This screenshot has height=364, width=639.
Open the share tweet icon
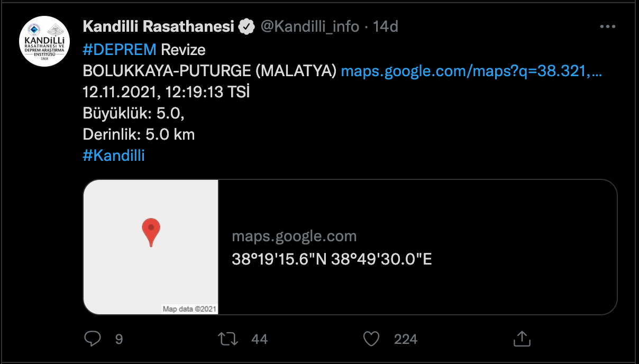tap(522, 339)
